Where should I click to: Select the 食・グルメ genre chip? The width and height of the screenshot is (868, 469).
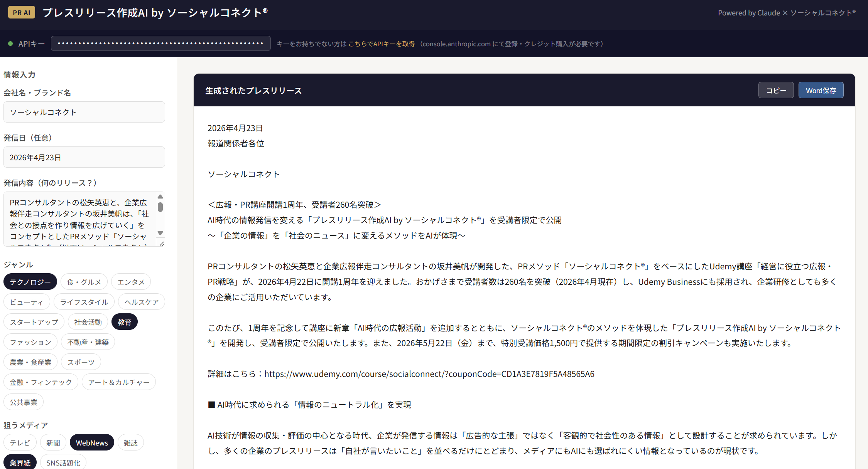[x=84, y=282]
